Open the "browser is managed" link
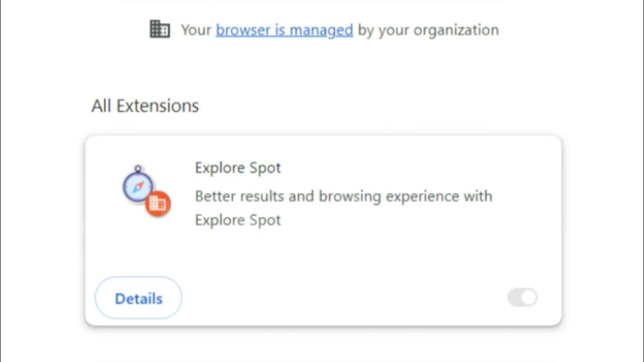Viewport: 644px width, 362px height. [284, 30]
